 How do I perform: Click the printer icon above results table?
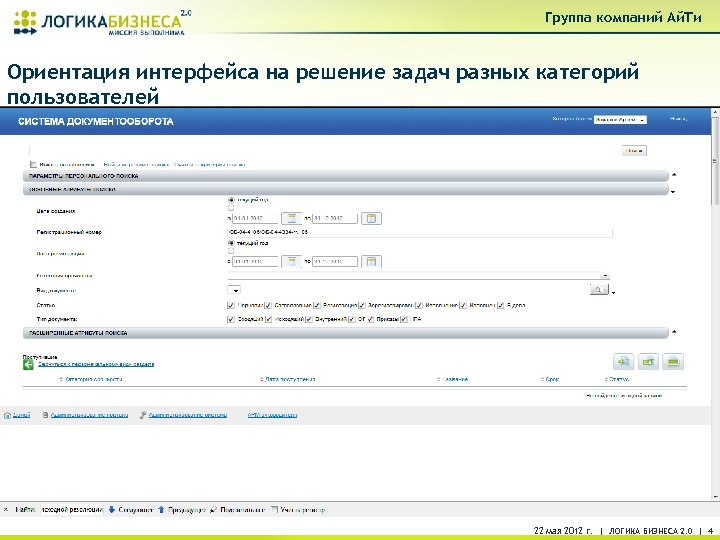(673, 362)
